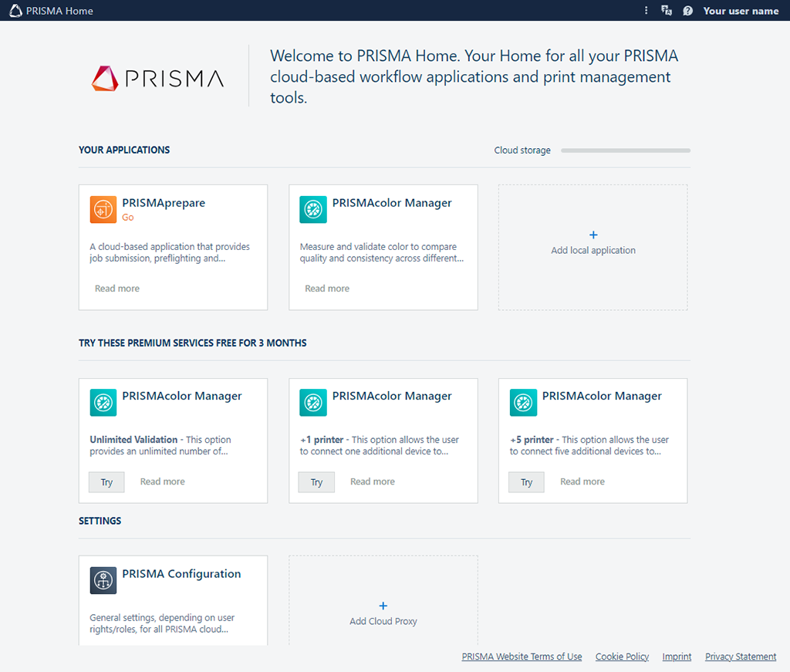The image size is (790, 672).
Task: Click the Cloud storage usage bar
Action: coord(625,150)
